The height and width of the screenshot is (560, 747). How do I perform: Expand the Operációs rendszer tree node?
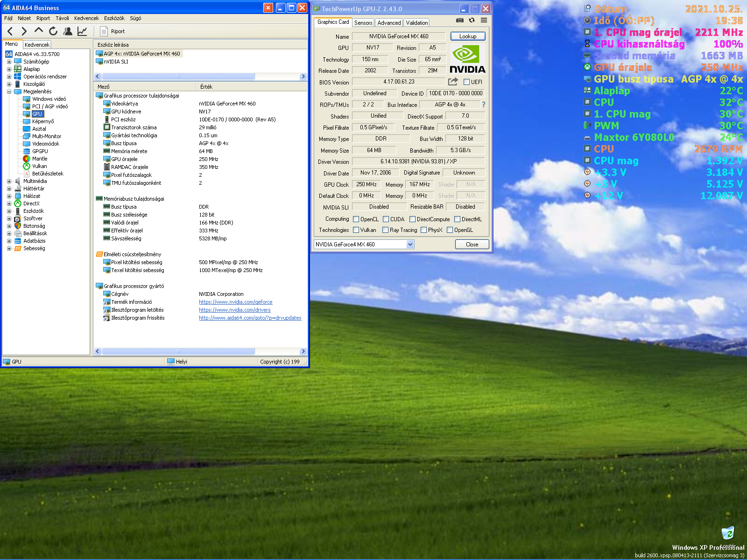pyautogui.click(x=9, y=77)
